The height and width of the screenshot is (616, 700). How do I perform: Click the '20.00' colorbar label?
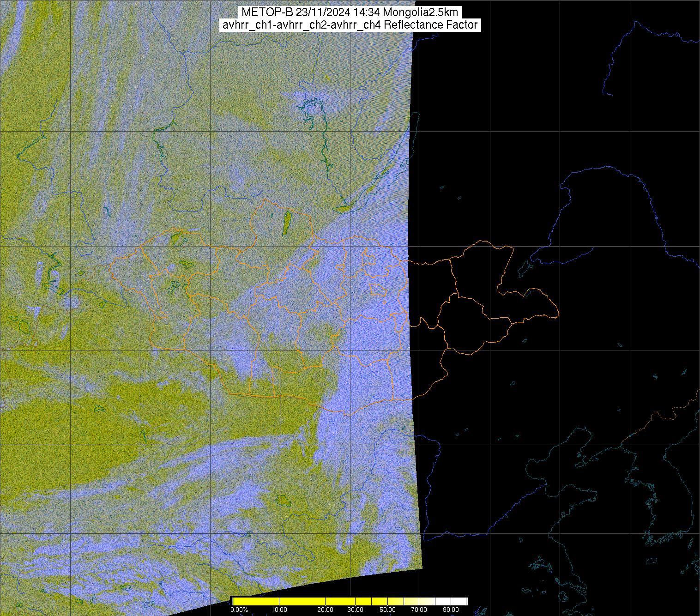pyautogui.click(x=326, y=610)
